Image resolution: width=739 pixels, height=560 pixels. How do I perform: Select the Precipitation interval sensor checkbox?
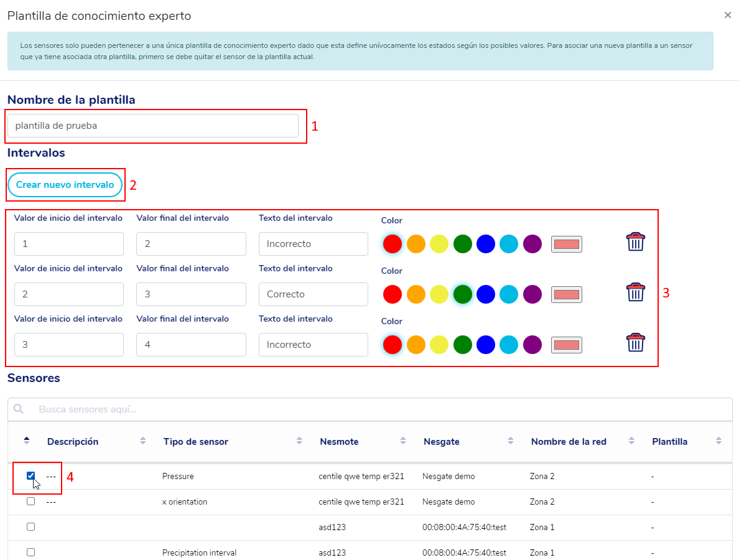pos(31,552)
